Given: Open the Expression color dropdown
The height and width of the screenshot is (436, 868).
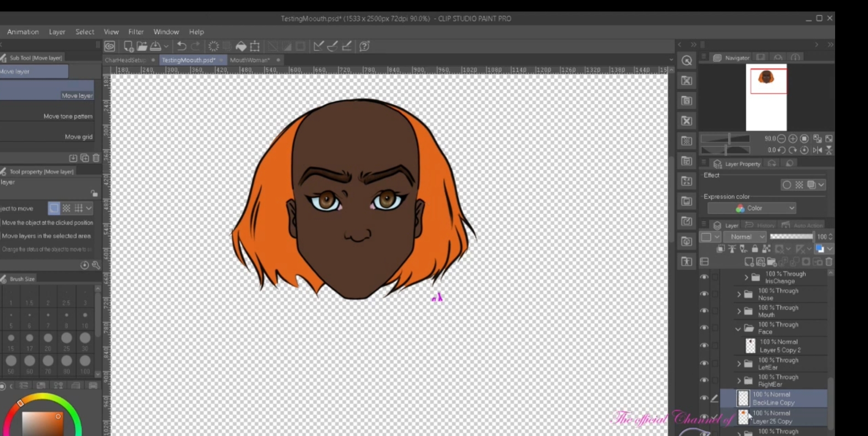Looking at the screenshot, I should [752, 208].
